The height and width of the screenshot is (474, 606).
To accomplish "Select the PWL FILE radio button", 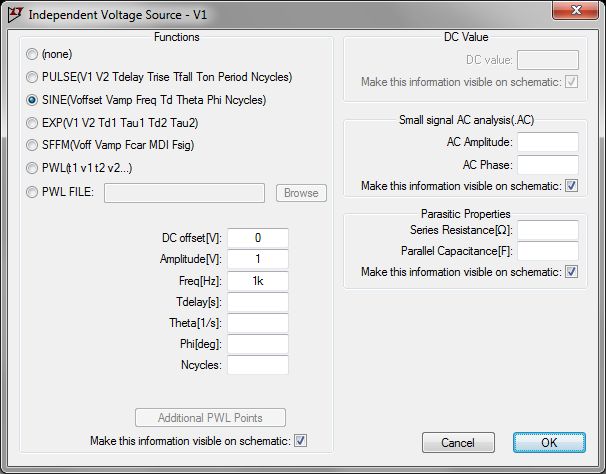I will [32, 192].
